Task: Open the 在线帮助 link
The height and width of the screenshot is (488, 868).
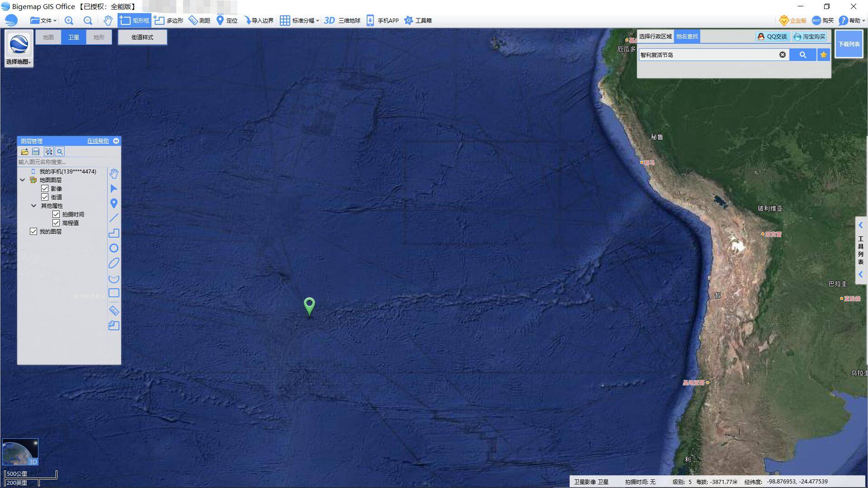Action: [98, 141]
